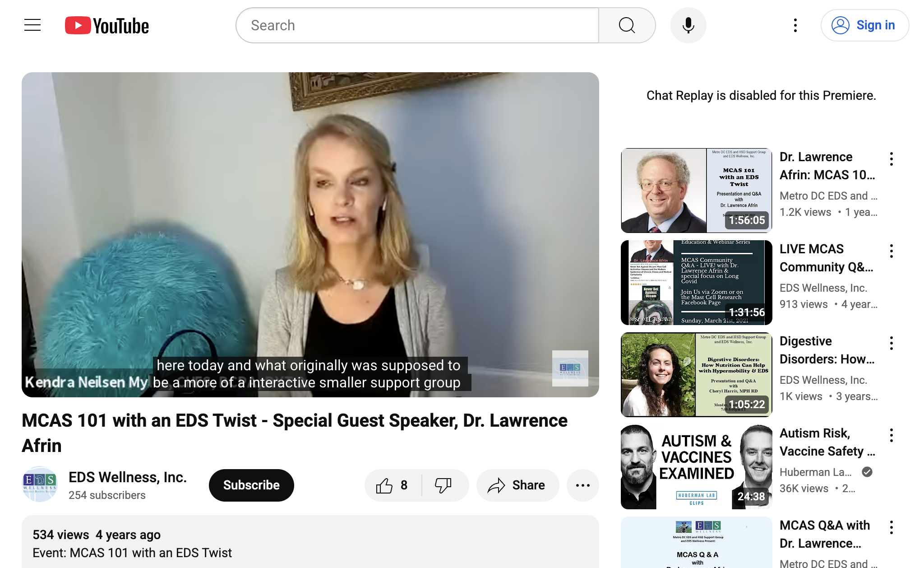This screenshot has height=568, width=924.
Task: Click 'Metro DC EDS and …' channel name under Afrin video
Action: pyautogui.click(x=829, y=196)
